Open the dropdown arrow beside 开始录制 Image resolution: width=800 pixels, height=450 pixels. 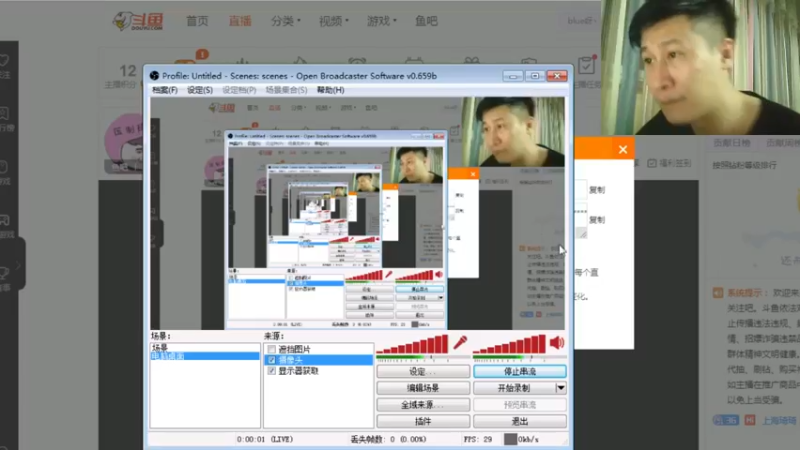pyautogui.click(x=561, y=388)
